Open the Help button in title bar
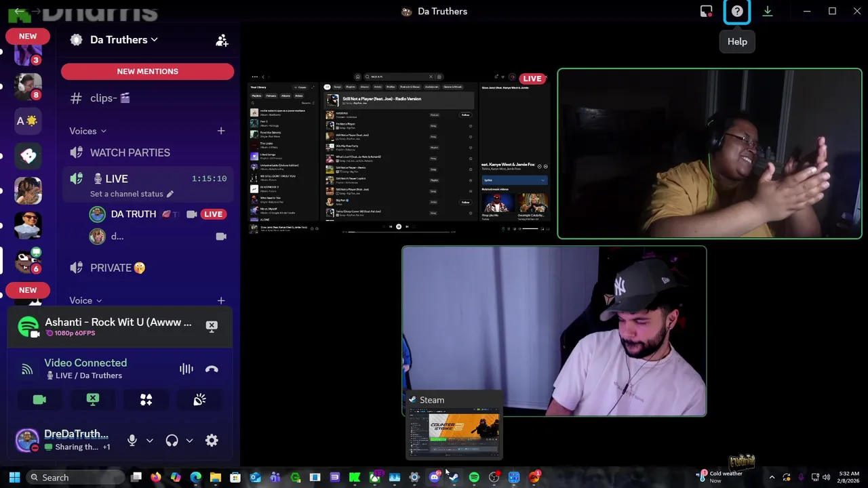The image size is (868, 488). click(x=737, y=12)
